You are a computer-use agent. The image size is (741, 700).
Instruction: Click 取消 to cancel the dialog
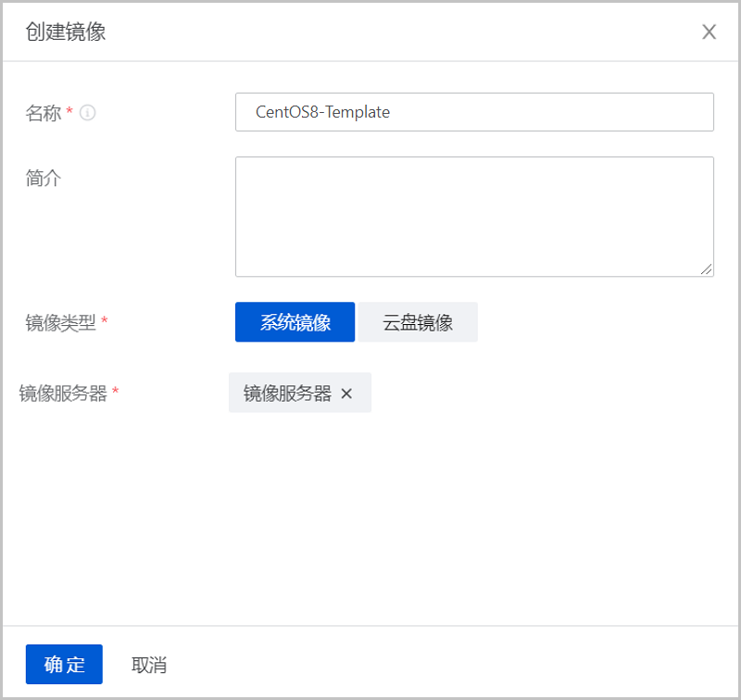pos(146,664)
